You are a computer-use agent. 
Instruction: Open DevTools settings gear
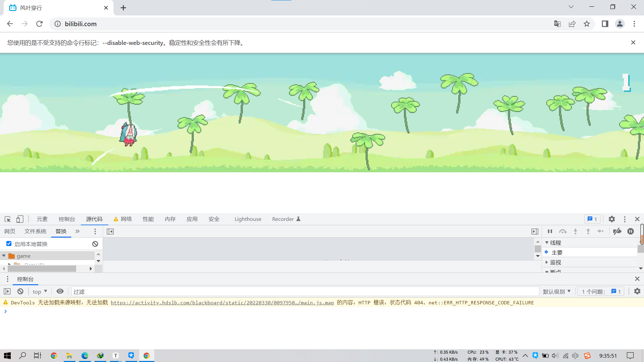pyautogui.click(x=612, y=219)
